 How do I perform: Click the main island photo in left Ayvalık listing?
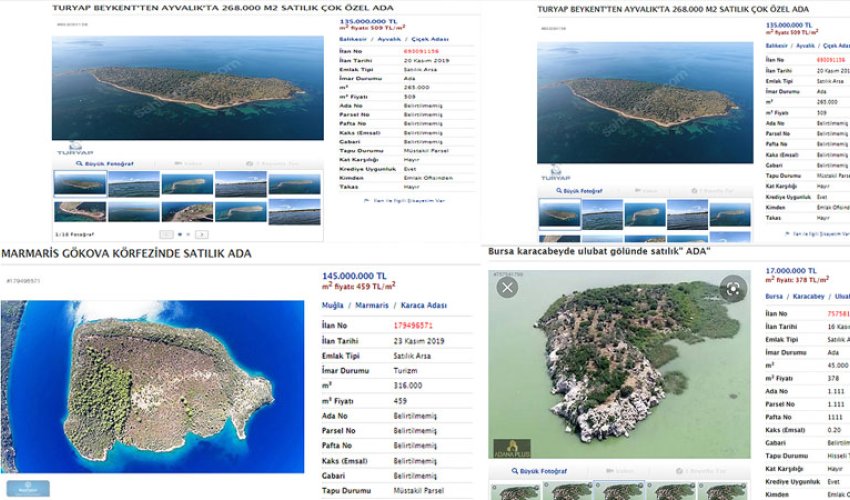pyautogui.click(x=188, y=88)
